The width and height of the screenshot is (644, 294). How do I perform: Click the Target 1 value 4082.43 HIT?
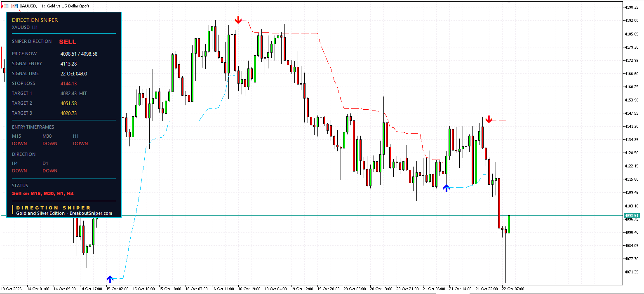73,93
